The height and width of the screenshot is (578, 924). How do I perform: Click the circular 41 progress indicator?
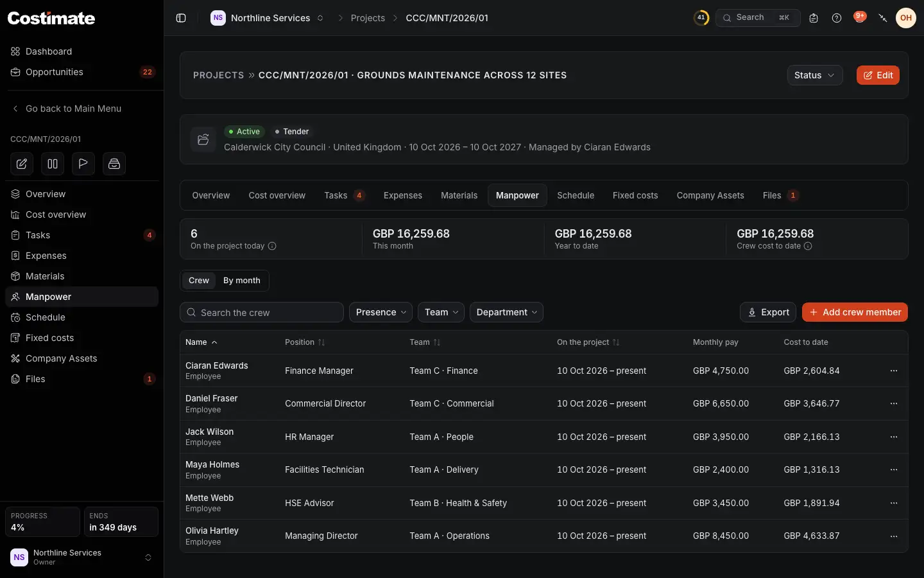point(701,18)
